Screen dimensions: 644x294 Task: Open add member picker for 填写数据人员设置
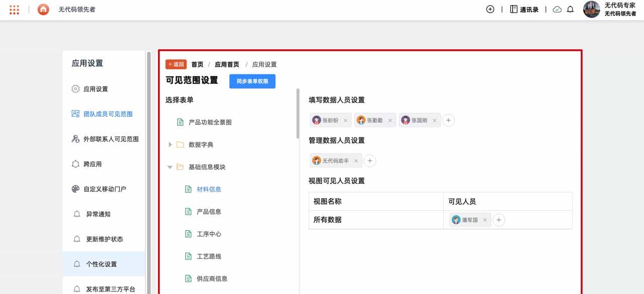pyautogui.click(x=448, y=120)
